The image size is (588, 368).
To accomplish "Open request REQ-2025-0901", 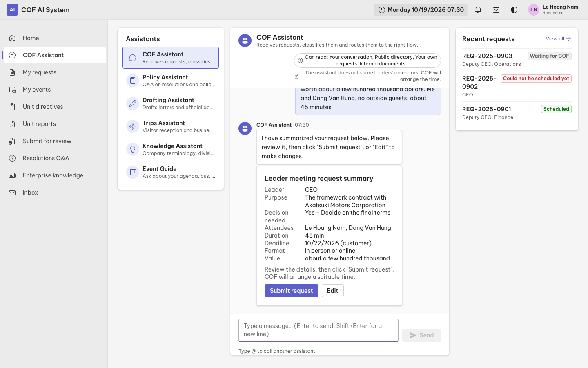I will pyautogui.click(x=517, y=113).
